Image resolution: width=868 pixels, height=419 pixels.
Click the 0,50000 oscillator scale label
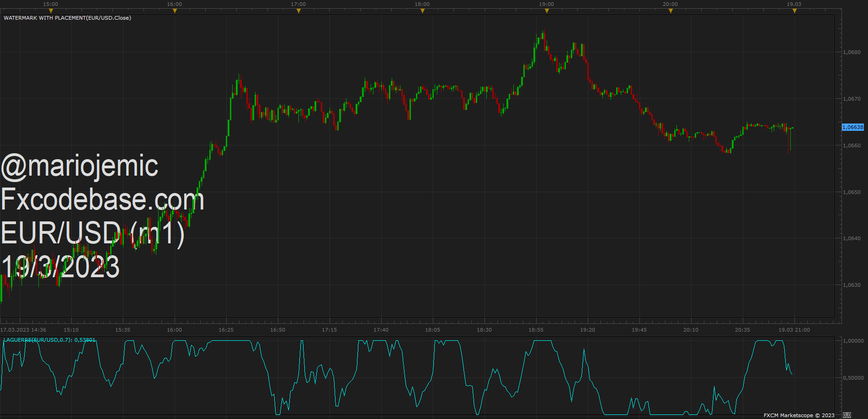coord(853,378)
